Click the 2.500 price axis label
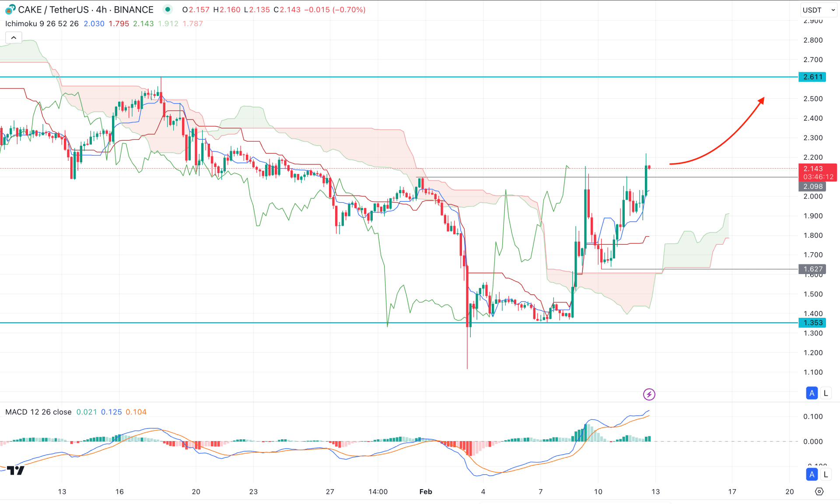840x504 pixels. tap(813, 99)
